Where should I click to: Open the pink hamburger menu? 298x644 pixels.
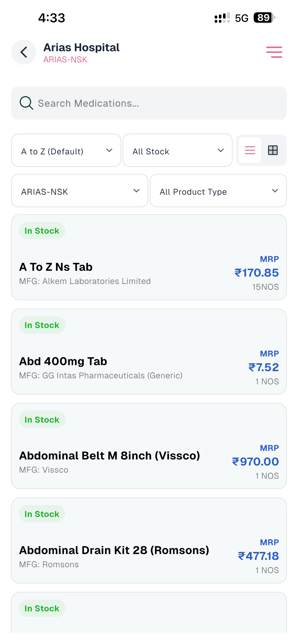tap(274, 52)
